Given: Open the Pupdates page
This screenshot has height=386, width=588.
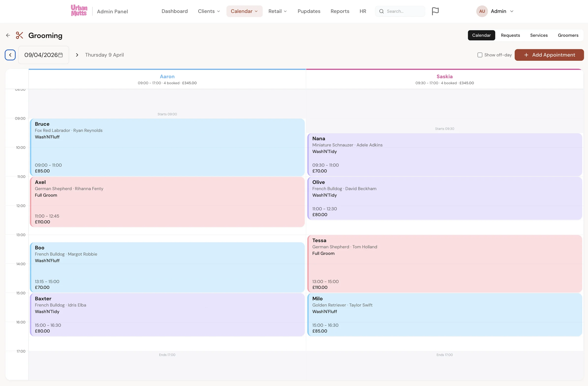Looking at the screenshot, I should [309, 11].
